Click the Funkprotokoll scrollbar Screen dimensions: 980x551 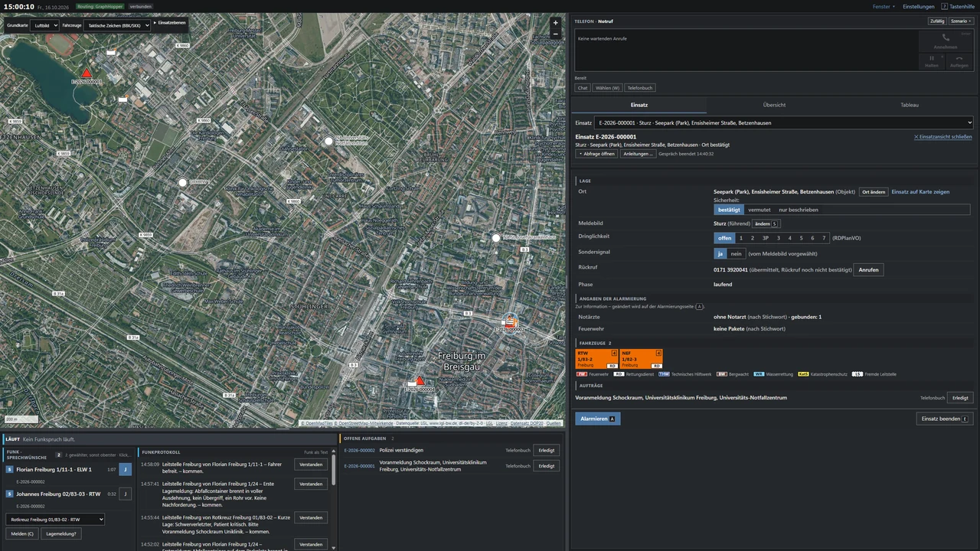(x=333, y=471)
